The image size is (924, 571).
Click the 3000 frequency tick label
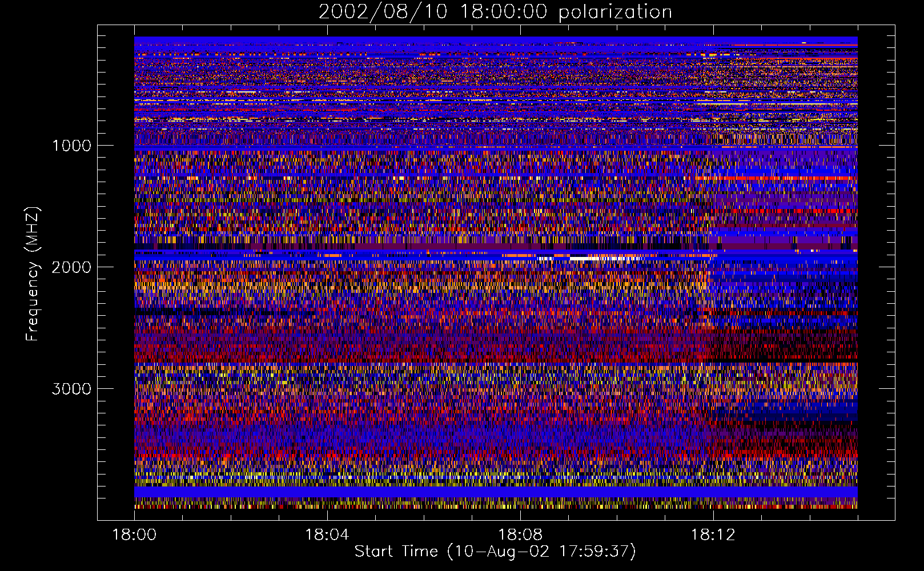point(71,389)
